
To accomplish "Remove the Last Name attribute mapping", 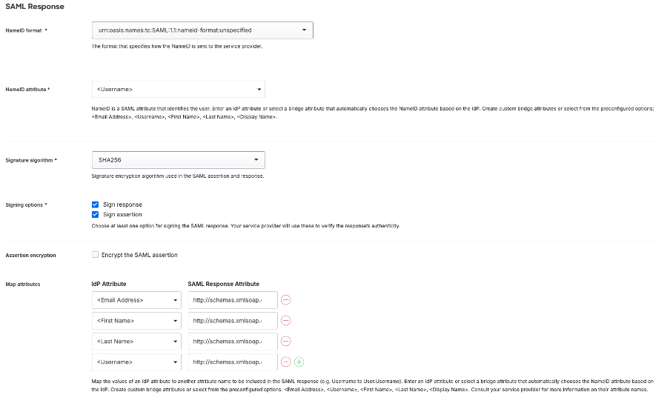I will [x=285, y=340].
